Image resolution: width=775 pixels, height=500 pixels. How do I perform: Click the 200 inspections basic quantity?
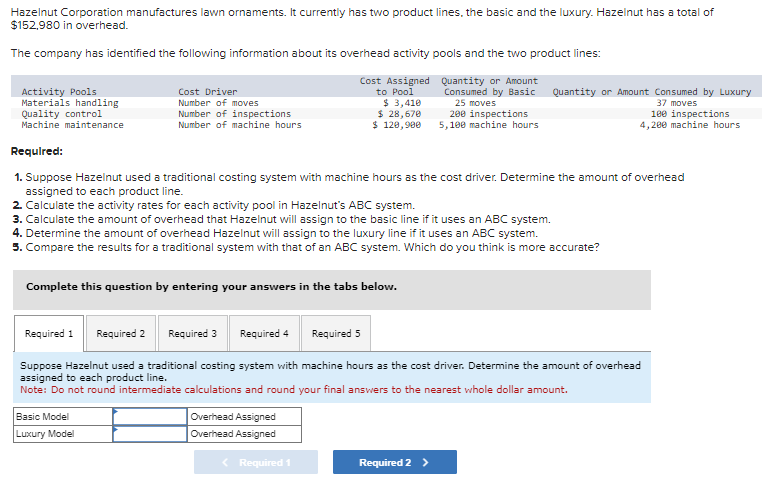point(488,114)
